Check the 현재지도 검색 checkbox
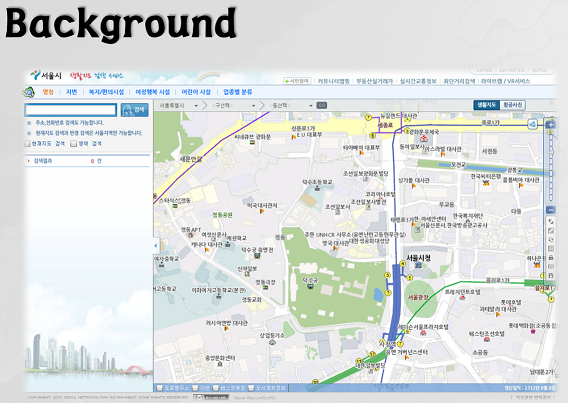The height and width of the screenshot is (403, 568). [x=27, y=144]
